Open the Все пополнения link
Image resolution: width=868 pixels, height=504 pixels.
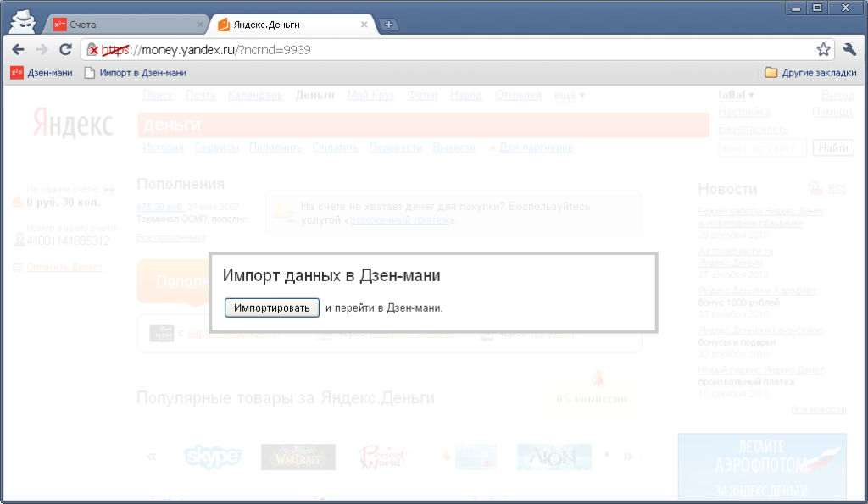coord(171,237)
